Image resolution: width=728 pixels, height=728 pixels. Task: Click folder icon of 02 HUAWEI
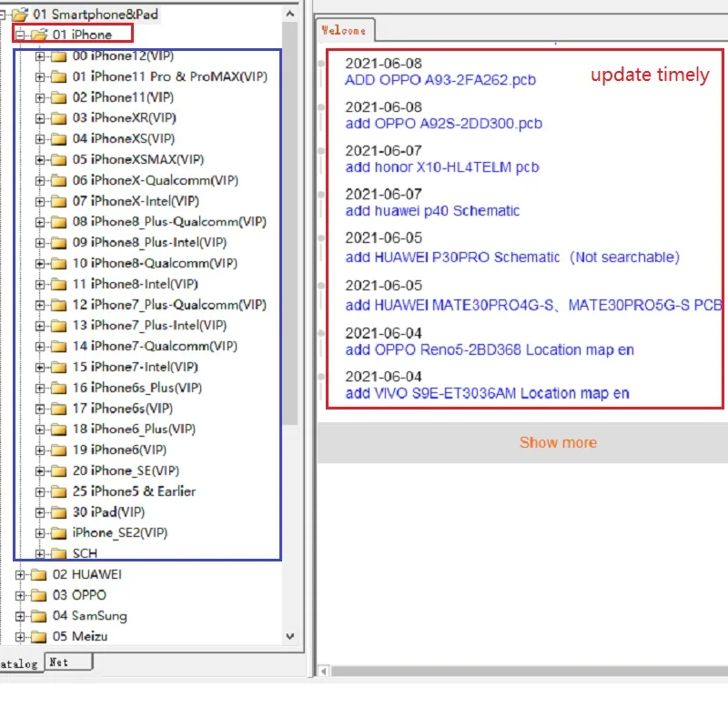[38, 575]
